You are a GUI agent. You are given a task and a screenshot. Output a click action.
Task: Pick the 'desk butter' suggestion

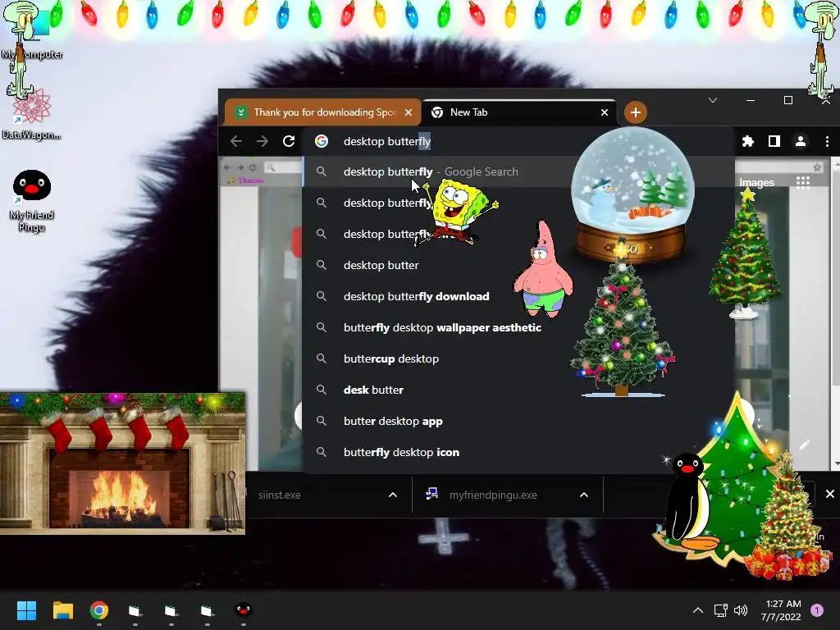coord(373,390)
